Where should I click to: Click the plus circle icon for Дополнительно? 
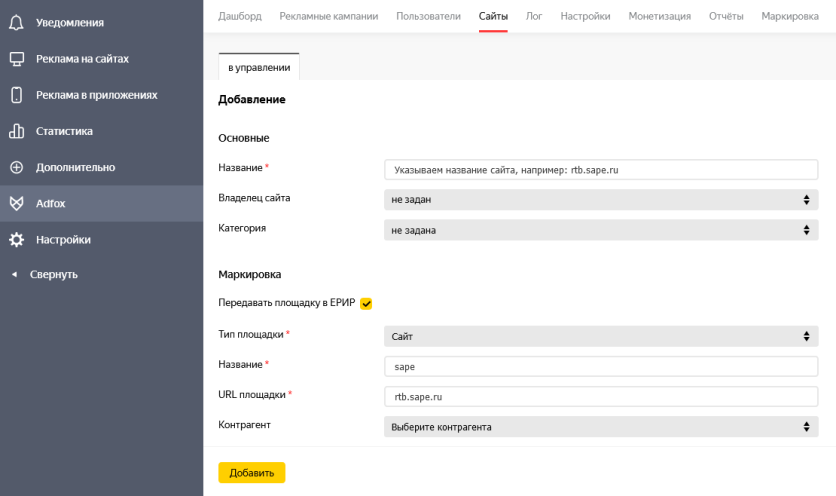pos(17,167)
